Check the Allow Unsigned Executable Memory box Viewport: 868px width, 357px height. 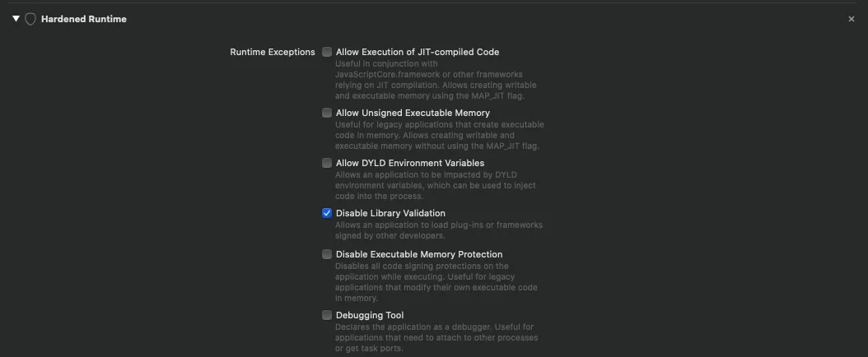click(327, 113)
